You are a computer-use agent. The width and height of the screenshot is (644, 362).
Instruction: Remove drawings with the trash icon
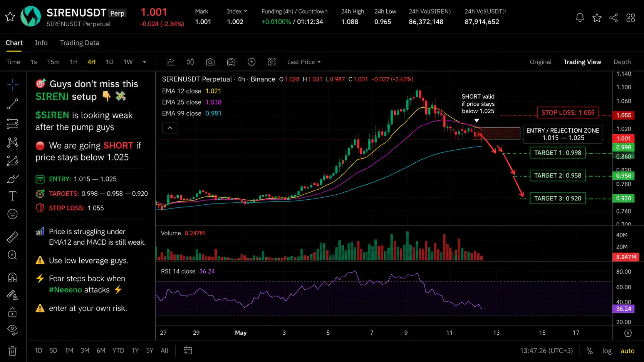[12, 351]
